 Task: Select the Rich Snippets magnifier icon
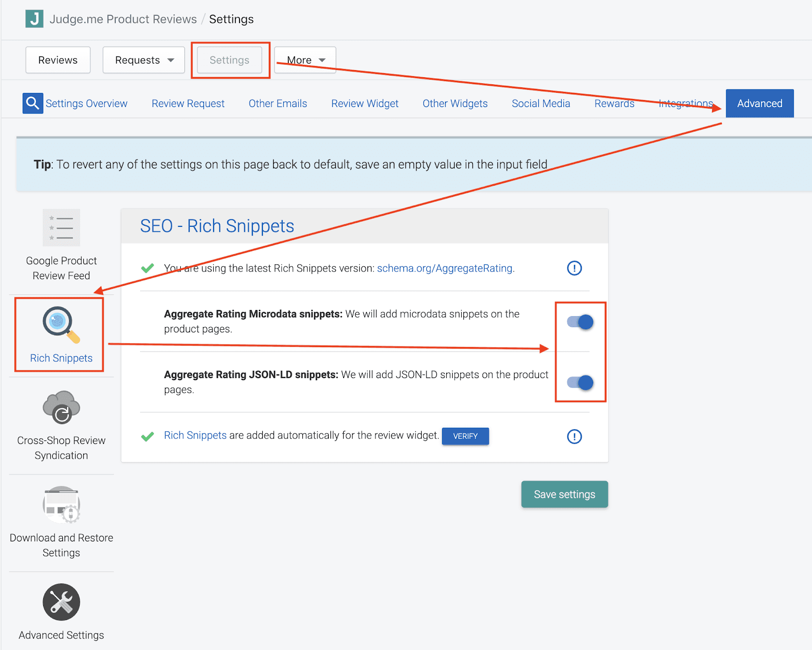(x=61, y=325)
